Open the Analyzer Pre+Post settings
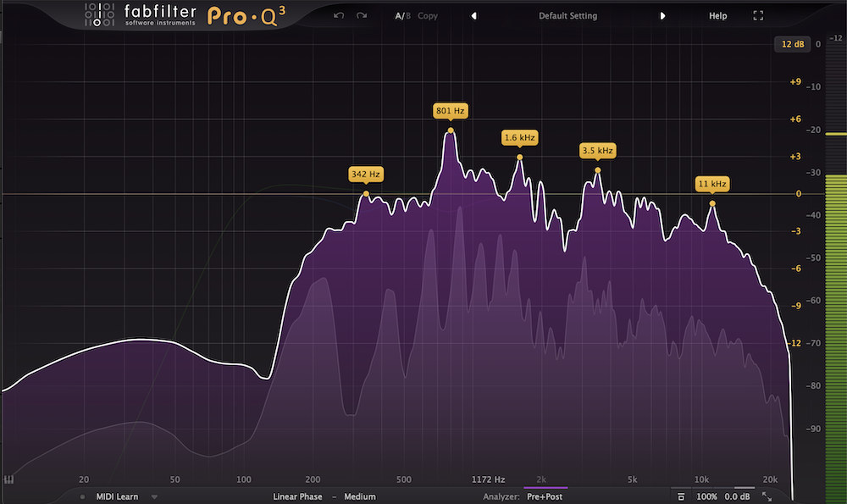847x504 pixels. pyautogui.click(x=545, y=497)
